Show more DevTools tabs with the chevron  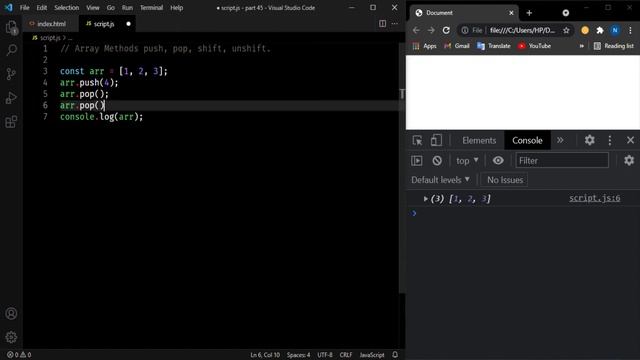click(560, 140)
